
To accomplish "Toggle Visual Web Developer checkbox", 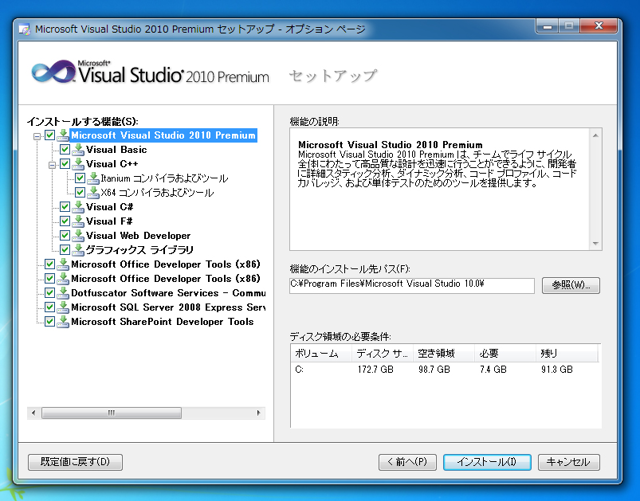I will coord(65,235).
